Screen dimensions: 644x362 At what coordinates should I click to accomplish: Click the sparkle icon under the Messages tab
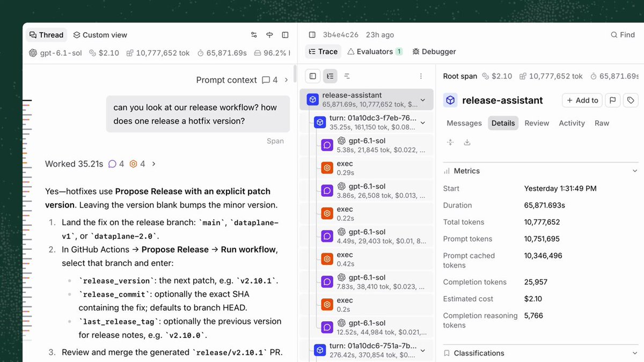(x=450, y=142)
